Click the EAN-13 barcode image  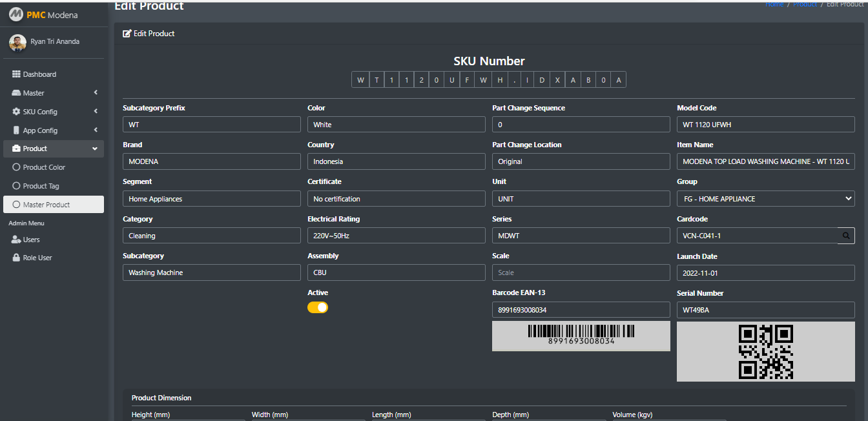click(581, 334)
